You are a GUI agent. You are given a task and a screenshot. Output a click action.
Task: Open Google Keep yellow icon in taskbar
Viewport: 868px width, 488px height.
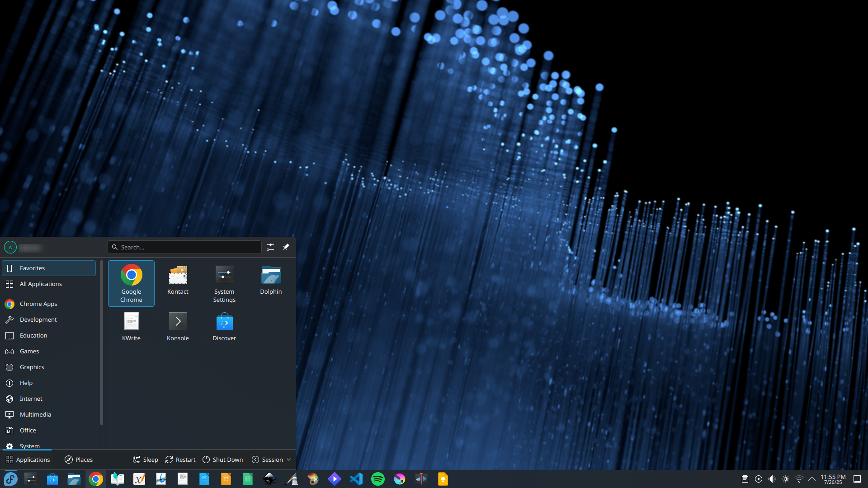click(443, 479)
